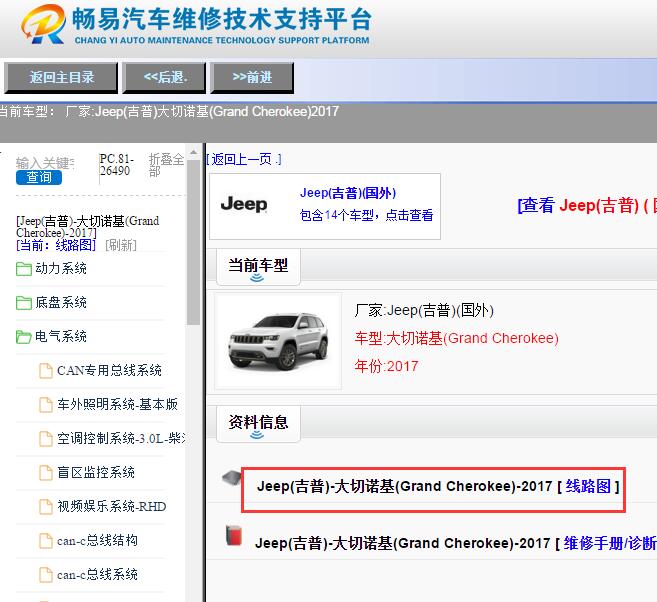Screen dimensions: 657x602
Task: Click the gray book icon beside 线路图
Action: [x=232, y=478]
